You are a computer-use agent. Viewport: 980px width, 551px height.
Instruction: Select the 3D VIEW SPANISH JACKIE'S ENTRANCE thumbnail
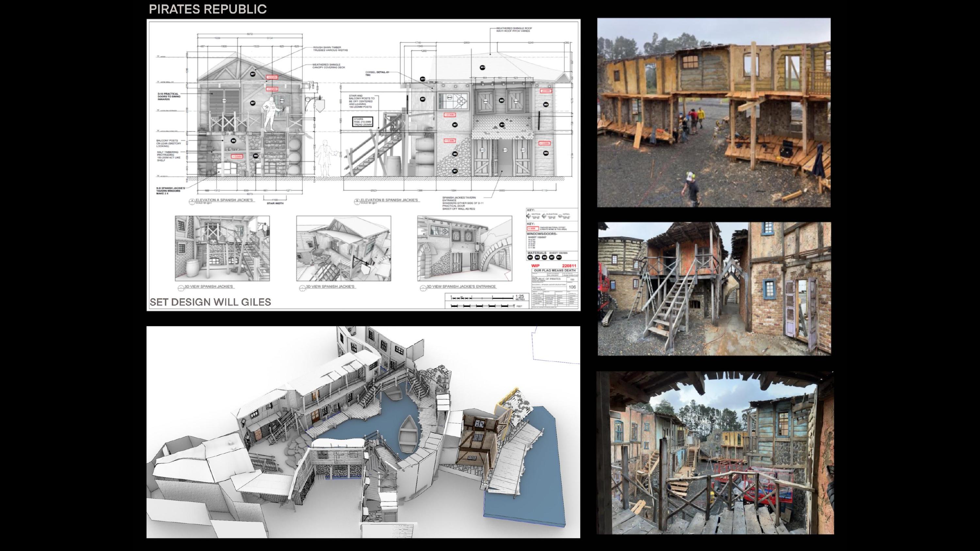(465, 248)
